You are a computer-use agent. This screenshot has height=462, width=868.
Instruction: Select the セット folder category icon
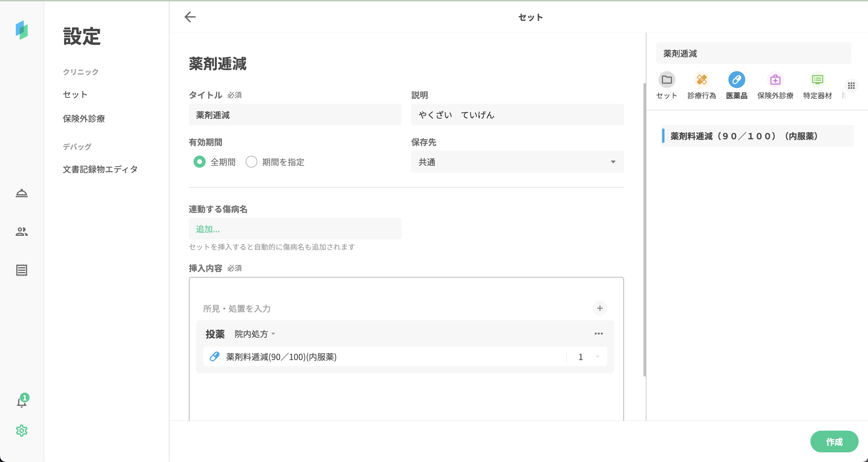[x=667, y=80]
